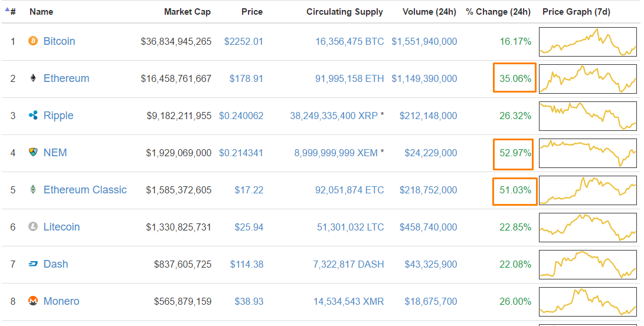
Task: Click supply 51,301,032 LTC
Action: pos(351,227)
